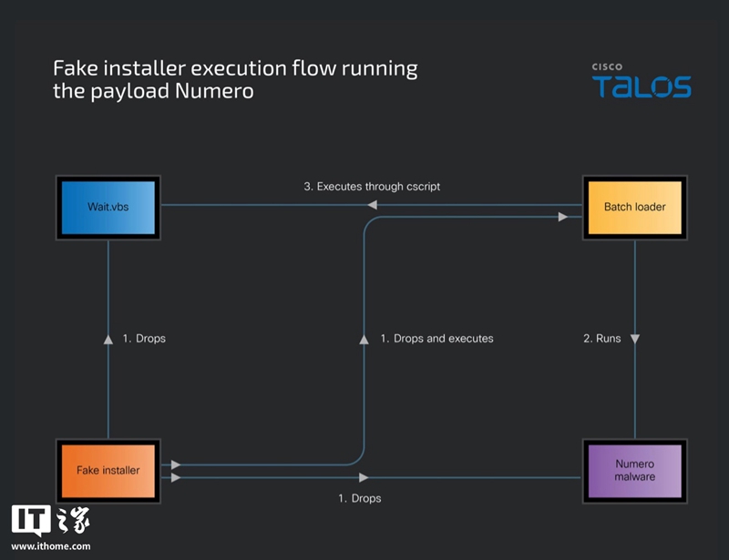
Task: Click arrowhead entering Batch loader box
Action: [x=563, y=217]
